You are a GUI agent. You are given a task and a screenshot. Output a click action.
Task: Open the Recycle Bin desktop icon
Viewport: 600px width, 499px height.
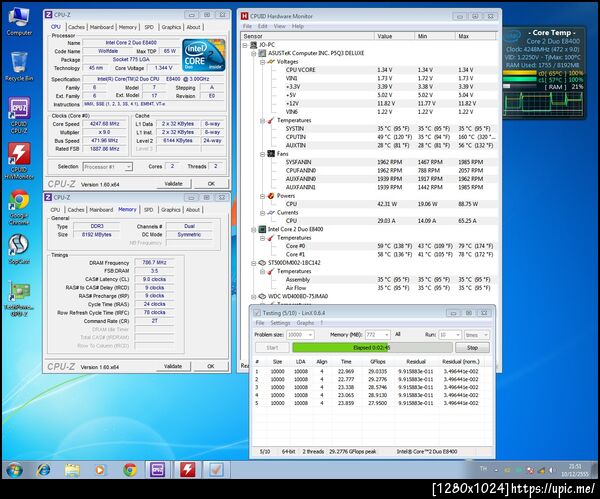19,67
